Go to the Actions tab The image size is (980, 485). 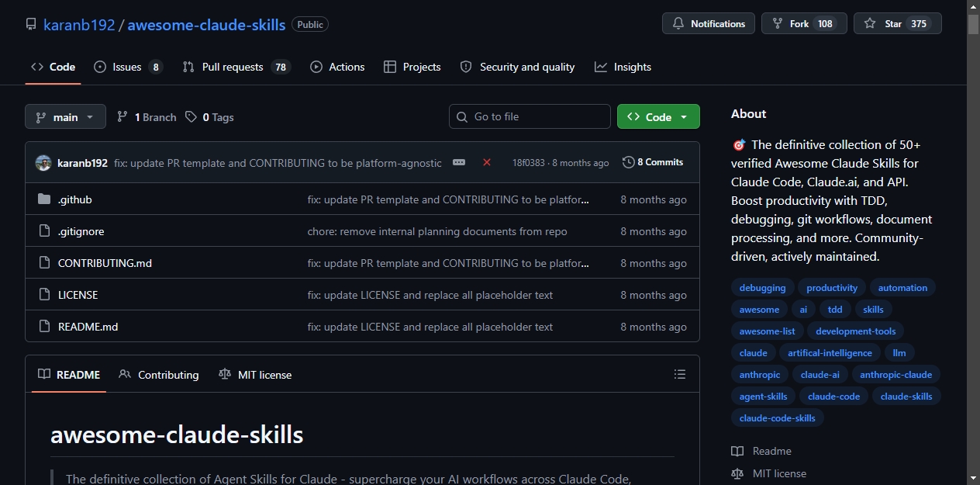coord(337,67)
